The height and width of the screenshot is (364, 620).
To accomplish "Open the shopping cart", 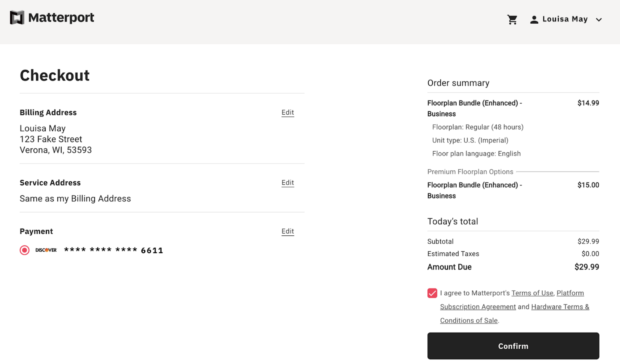I will [x=512, y=19].
